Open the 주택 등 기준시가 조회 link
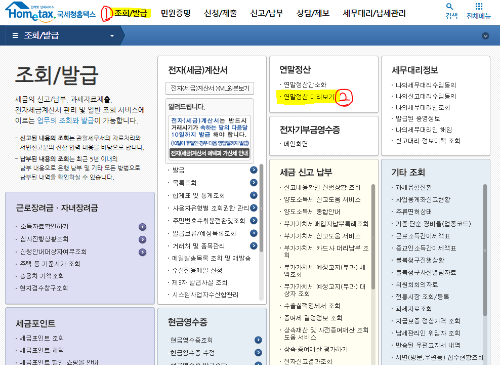 [50, 264]
